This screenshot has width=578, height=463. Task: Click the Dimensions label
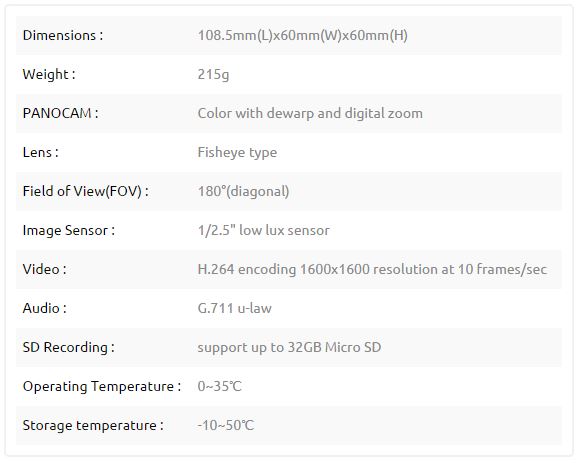[x=63, y=35]
